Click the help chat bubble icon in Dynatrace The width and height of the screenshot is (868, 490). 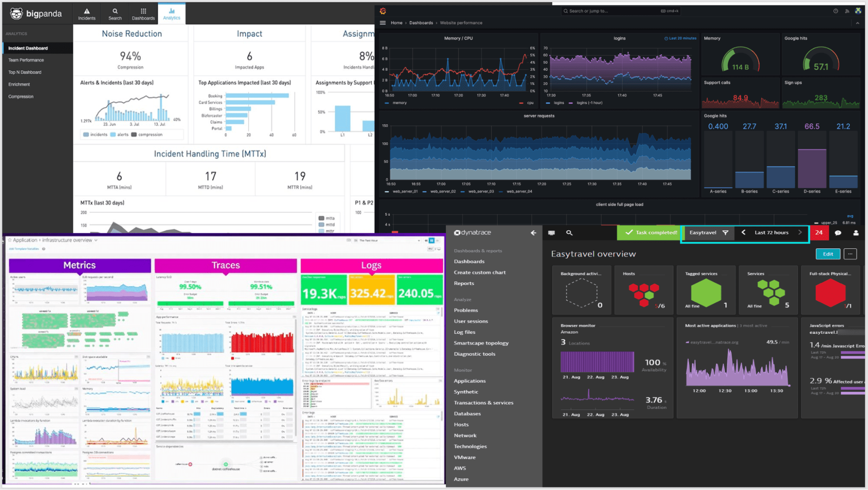click(838, 233)
